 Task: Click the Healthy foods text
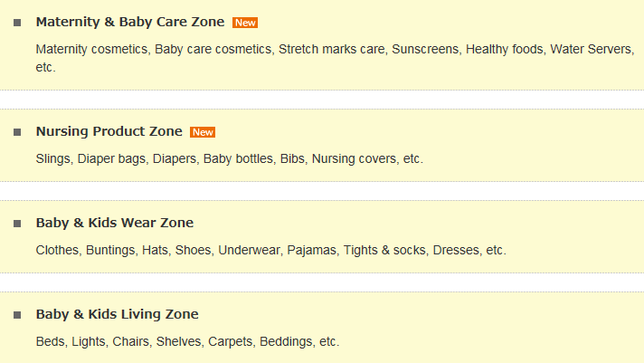[x=505, y=49]
